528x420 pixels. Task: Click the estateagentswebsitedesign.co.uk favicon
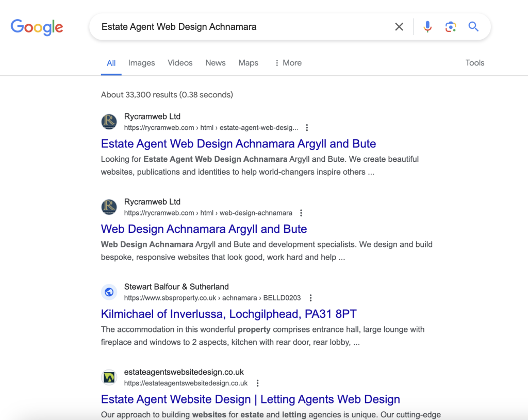coord(109,377)
